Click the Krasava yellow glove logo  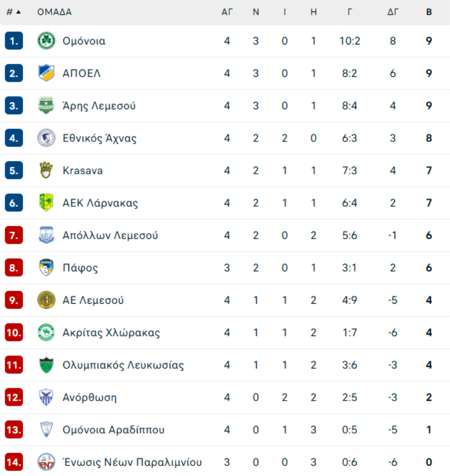[x=46, y=170]
